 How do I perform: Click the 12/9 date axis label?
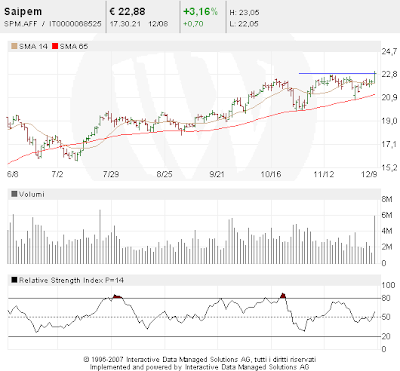tap(369, 174)
